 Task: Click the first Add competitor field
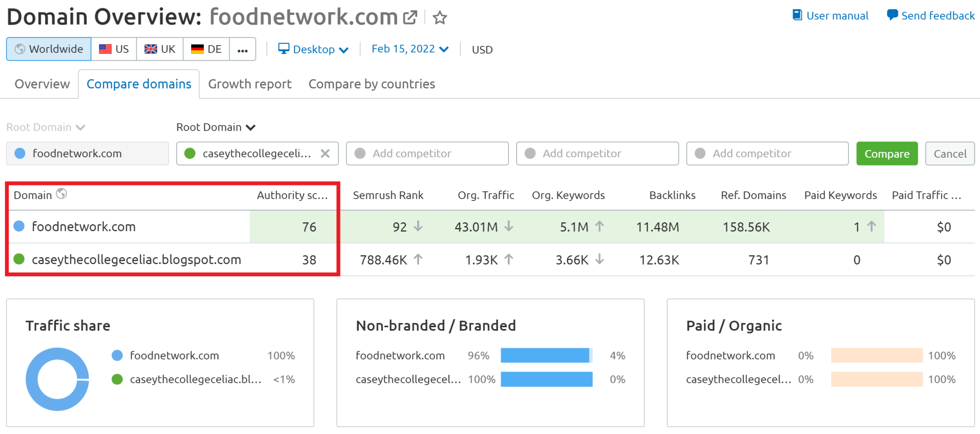(x=427, y=153)
